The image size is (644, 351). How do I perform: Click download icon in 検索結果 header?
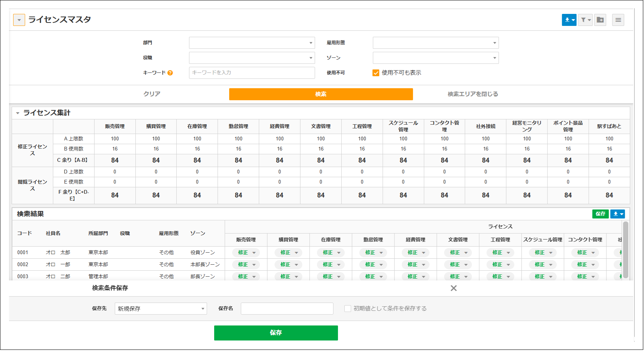(x=617, y=214)
